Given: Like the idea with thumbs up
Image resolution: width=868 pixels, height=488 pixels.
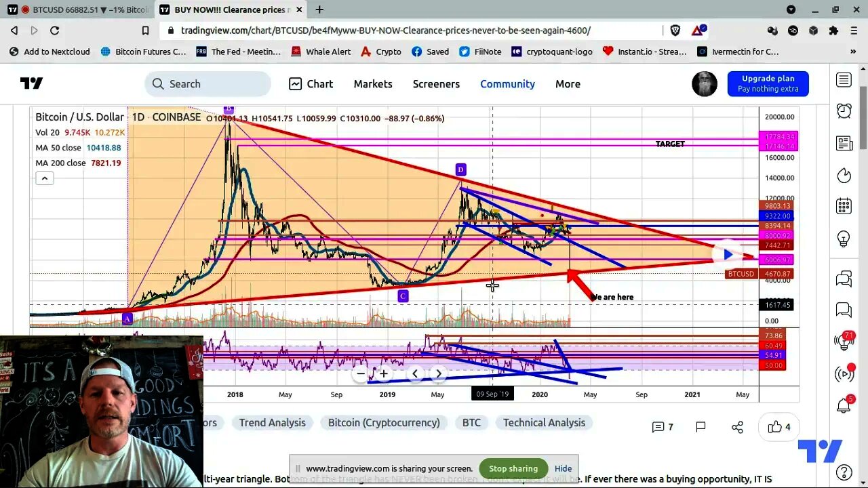Looking at the screenshot, I should click(x=778, y=427).
